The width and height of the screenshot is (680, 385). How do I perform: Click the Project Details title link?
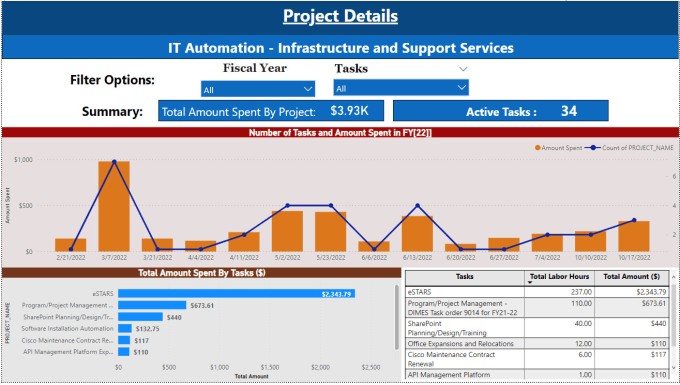click(x=340, y=16)
